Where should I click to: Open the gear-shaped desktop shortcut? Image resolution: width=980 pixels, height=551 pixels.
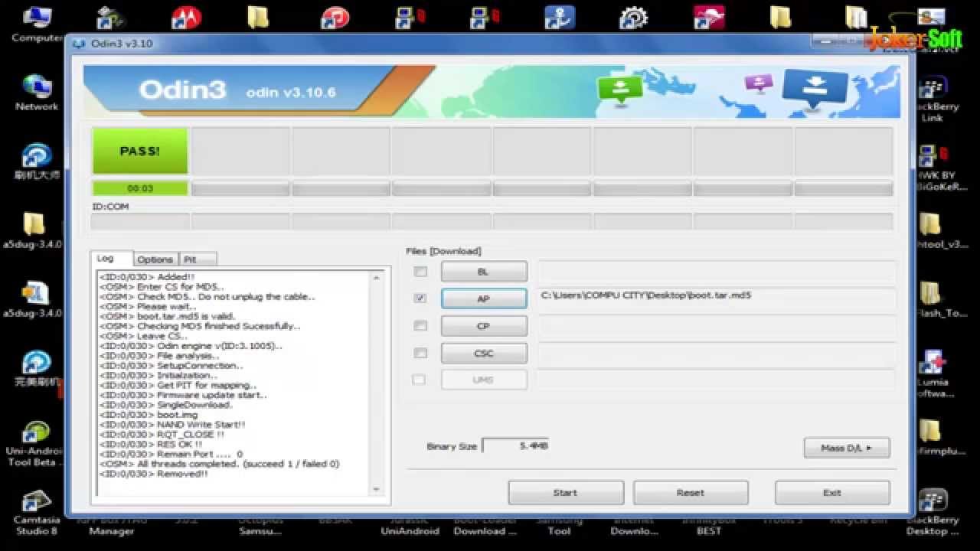point(633,17)
